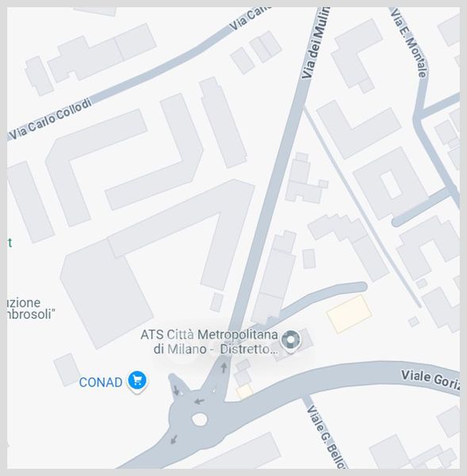Open ATS Città Metropolitana di Milano label
Screen dimensions: 467x476
[209, 342]
